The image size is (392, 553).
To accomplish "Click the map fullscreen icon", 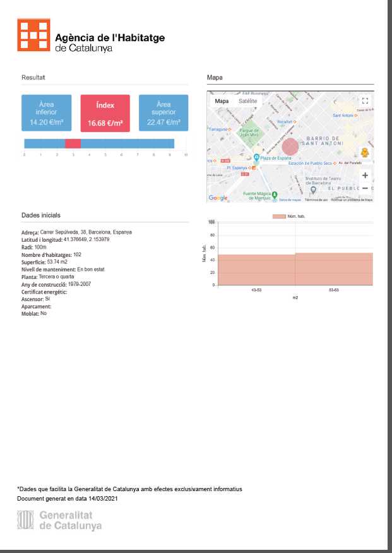I will coord(365,101).
